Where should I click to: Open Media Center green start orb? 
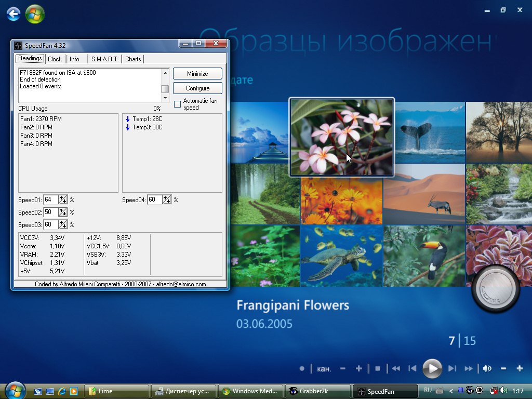[x=35, y=14]
